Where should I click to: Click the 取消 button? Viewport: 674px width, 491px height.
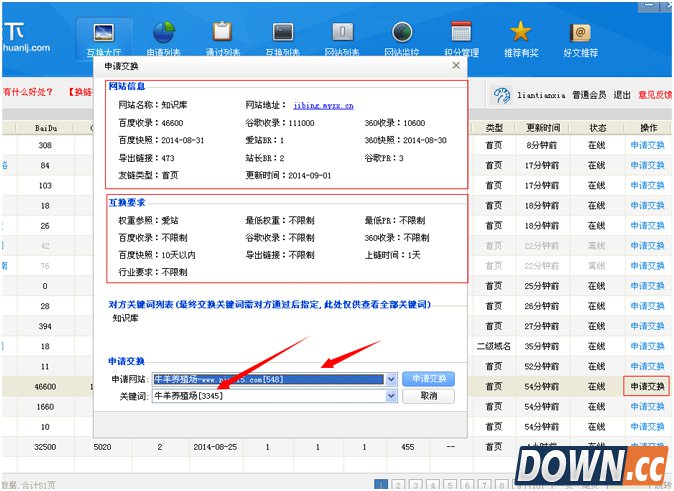coord(429,396)
